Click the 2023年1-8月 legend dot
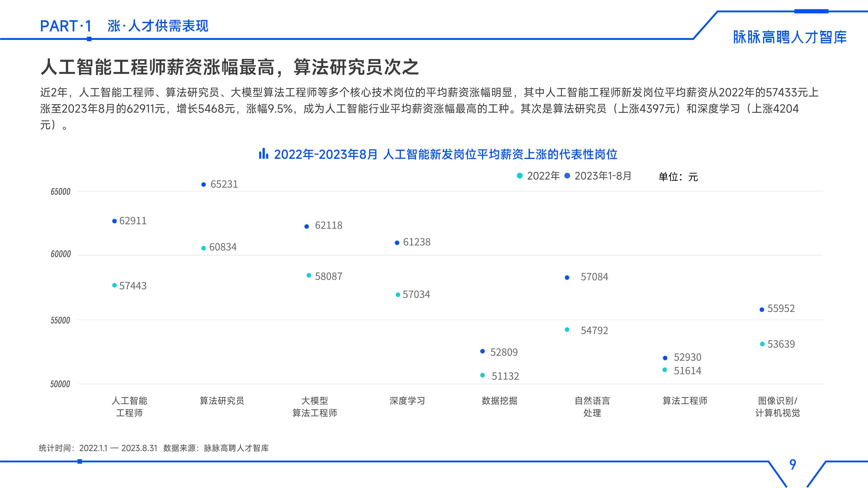The height and width of the screenshot is (488, 868). pos(567,176)
